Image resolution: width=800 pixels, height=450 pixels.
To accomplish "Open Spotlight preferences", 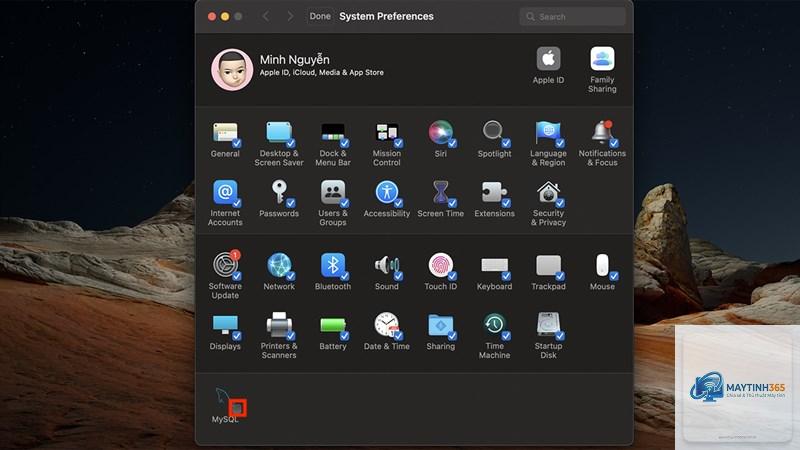I will (494, 133).
